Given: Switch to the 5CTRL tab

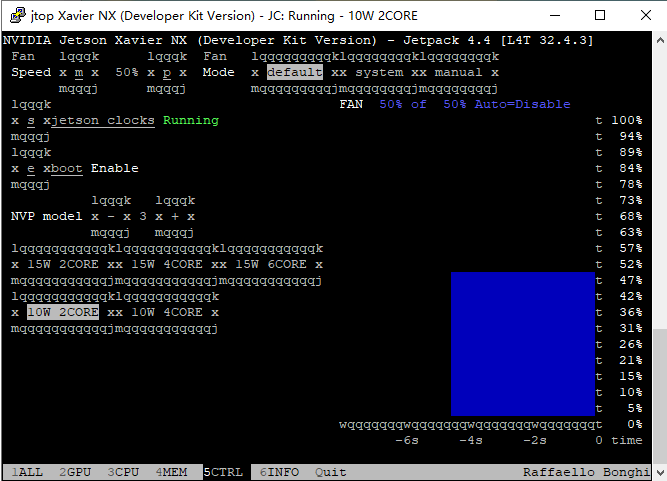Looking at the screenshot, I should click(223, 472).
